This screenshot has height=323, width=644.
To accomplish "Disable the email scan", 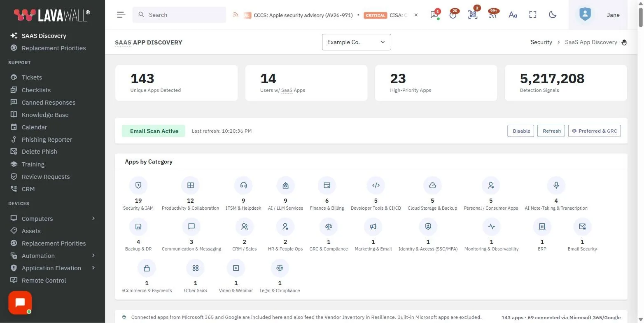I will pos(521,131).
